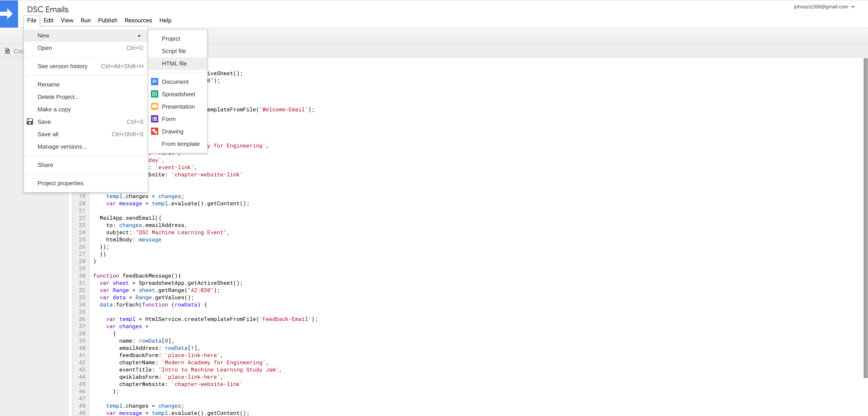Screen dimensions: 868x416
Task: Select Make a copy
Action: click(x=54, y=109)
